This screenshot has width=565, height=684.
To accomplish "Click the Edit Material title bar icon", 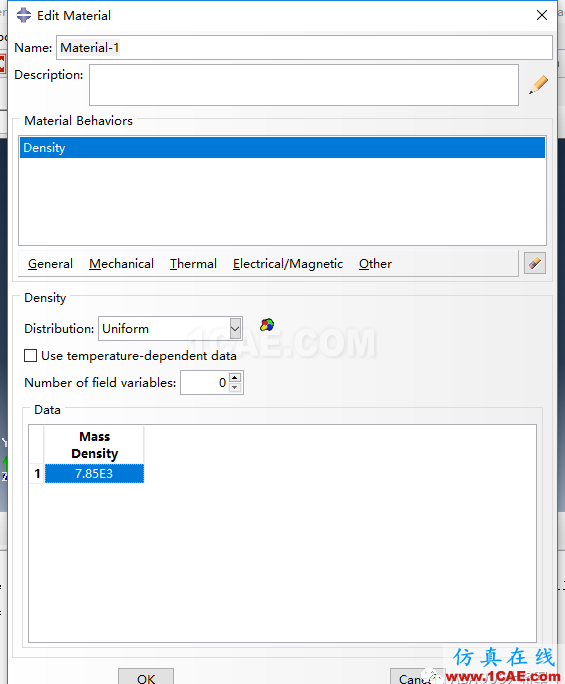I will pyautogui.click(x=24, y=15).
